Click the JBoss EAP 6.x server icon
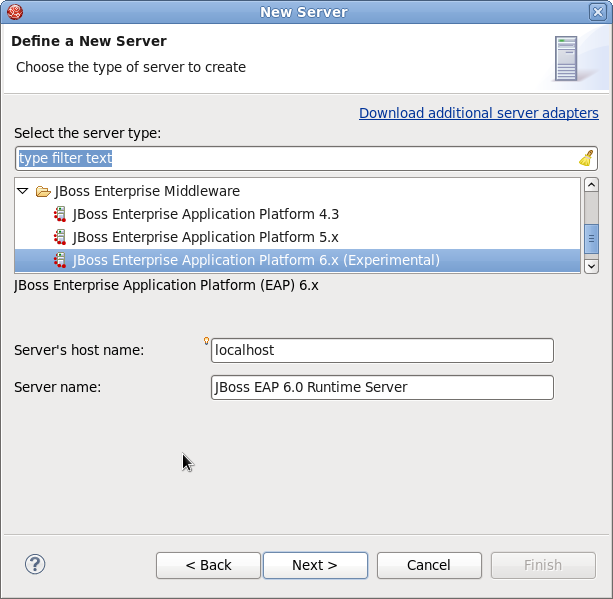613x599 pixels. (x=60, y=260)
